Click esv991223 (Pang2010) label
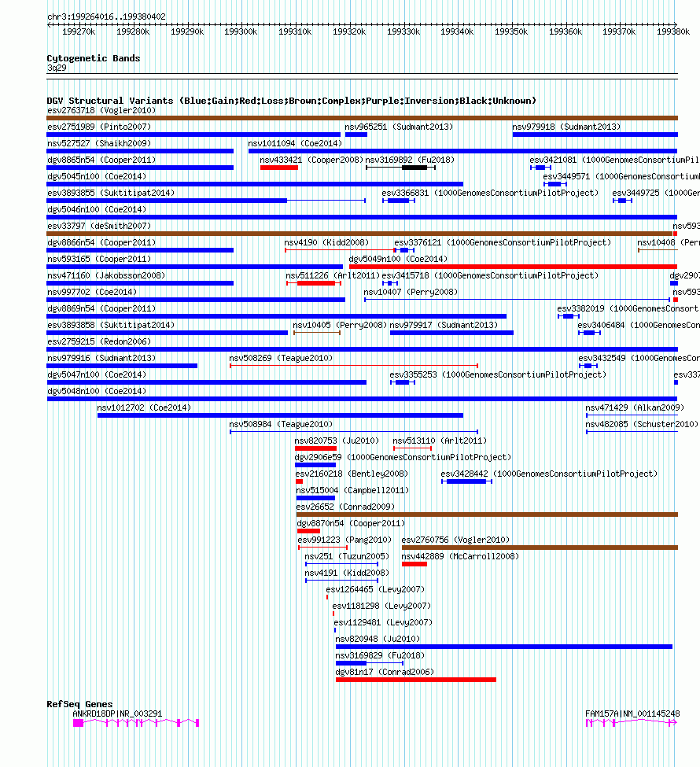The height and width of the screenshot is (767, 700). tap(344, 540)
